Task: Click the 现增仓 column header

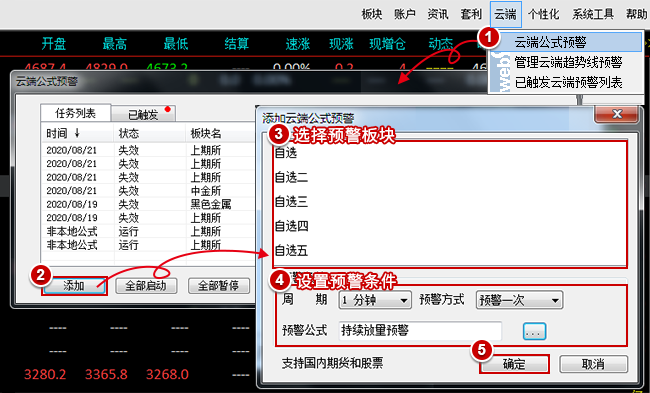Action: click(x=387, y=44)
